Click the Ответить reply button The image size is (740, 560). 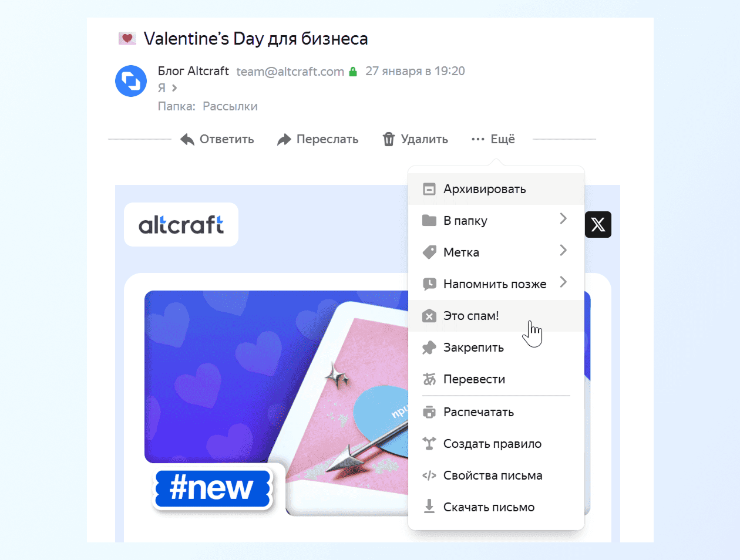tap(217, 139)
